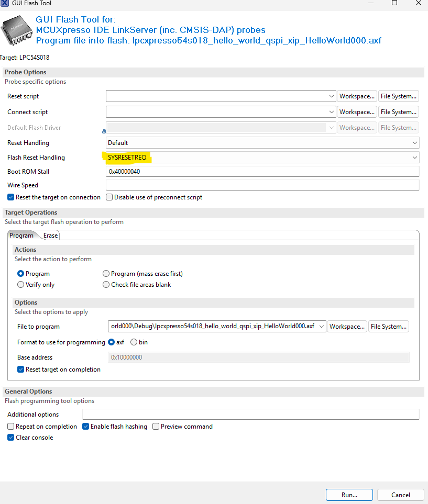Click File System button for Reset script
This screenshot has width=428, height=504.
pyautogui.click(x=398, y=96)
